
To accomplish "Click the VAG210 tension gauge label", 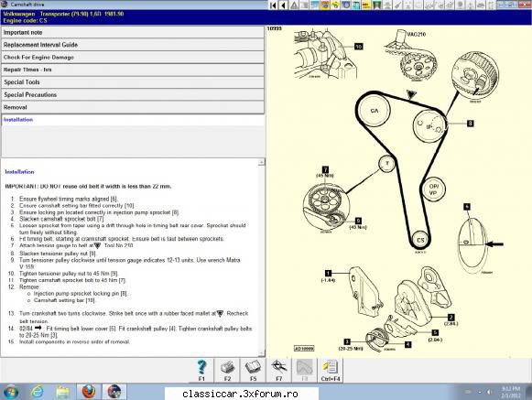I will [417, 34].
